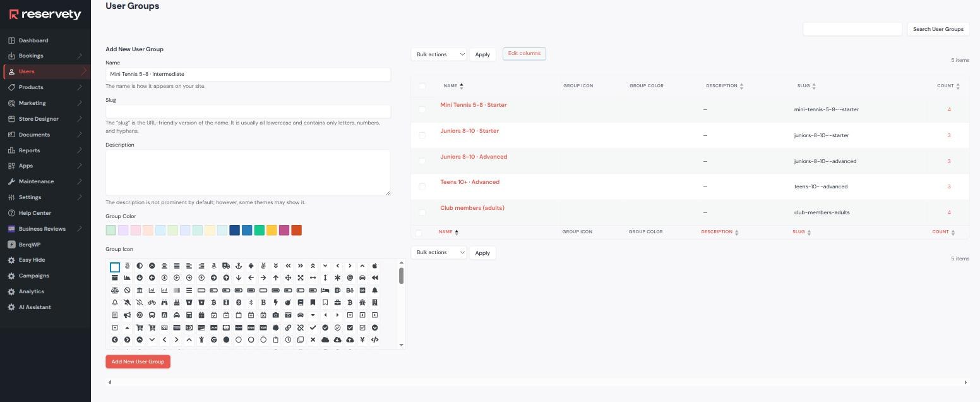Check the Teens 10+ · Advanced row checkbox
The image size is (980, 402).
pyautogui.click(x=422, y=186)
